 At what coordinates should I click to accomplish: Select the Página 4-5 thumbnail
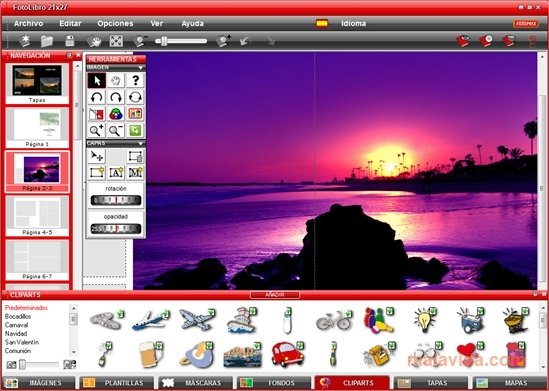coord(37,216)
